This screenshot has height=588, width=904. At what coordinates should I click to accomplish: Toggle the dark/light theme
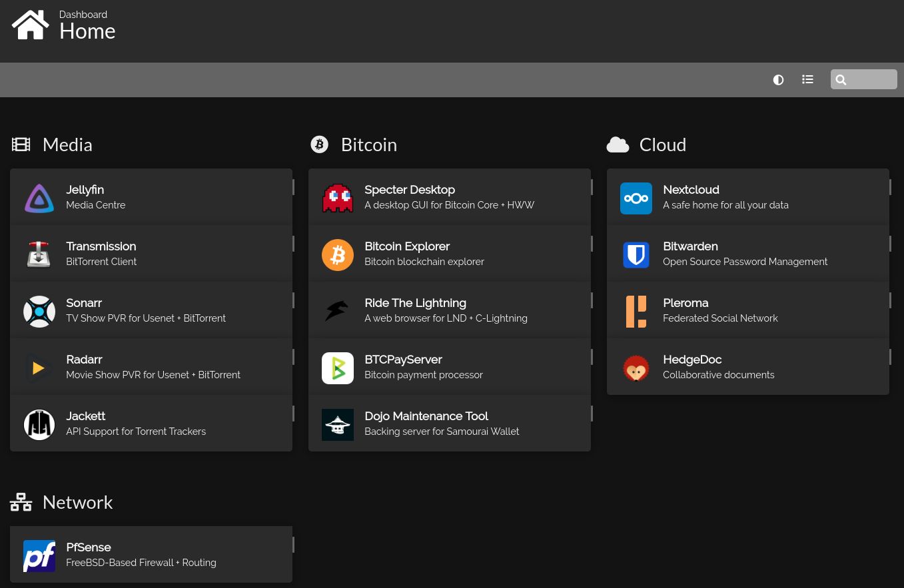[778, 80]
